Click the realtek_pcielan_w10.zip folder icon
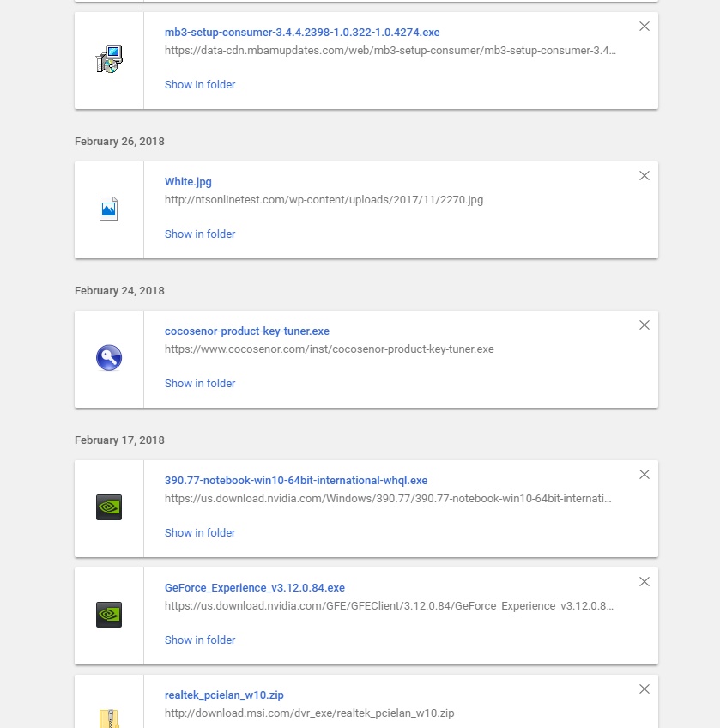 [109, 717]
